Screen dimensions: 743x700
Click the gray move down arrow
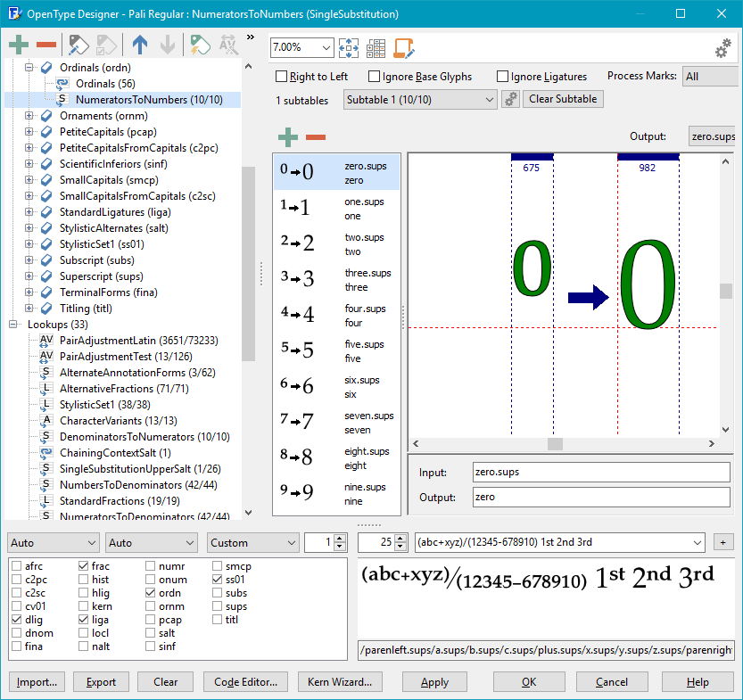pyautogui.click(x=168, y=45)
